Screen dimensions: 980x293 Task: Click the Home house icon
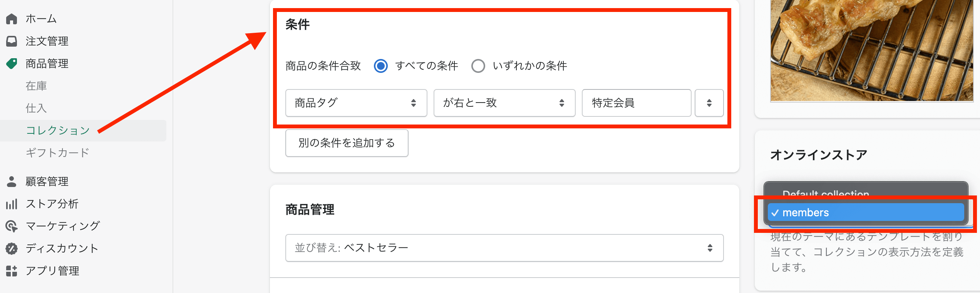12,19
